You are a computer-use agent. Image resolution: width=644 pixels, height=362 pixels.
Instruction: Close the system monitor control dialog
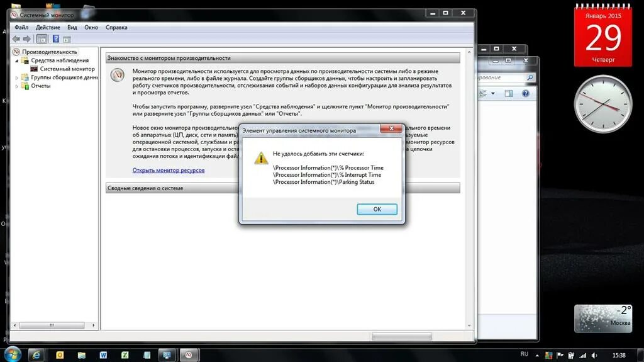pyautogui.click(x=391, y=128)
